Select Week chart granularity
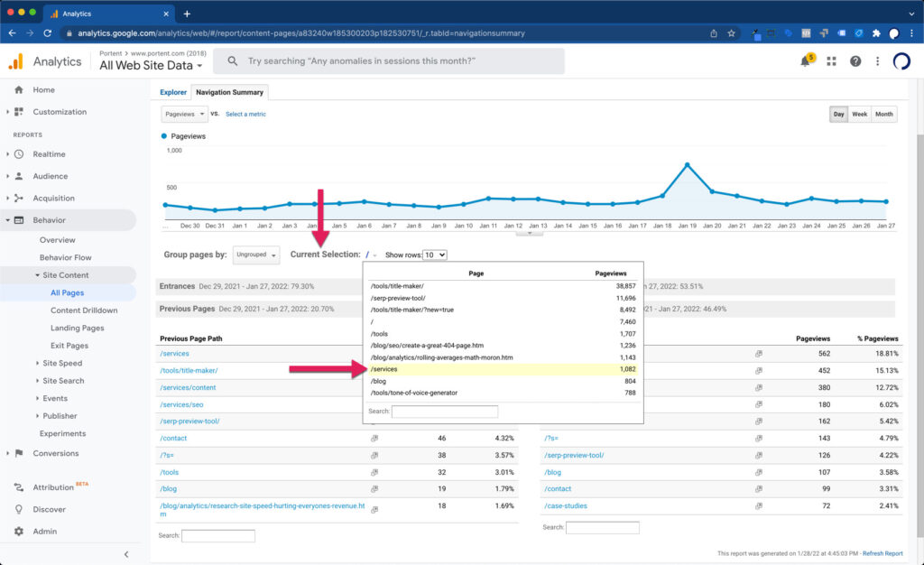 (859, 114)
